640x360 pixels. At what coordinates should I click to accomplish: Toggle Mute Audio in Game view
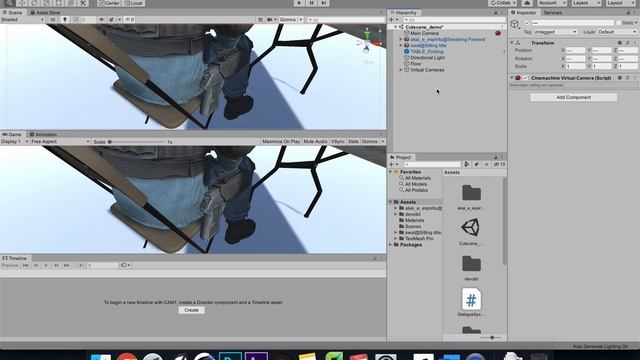tap(315, 142)
